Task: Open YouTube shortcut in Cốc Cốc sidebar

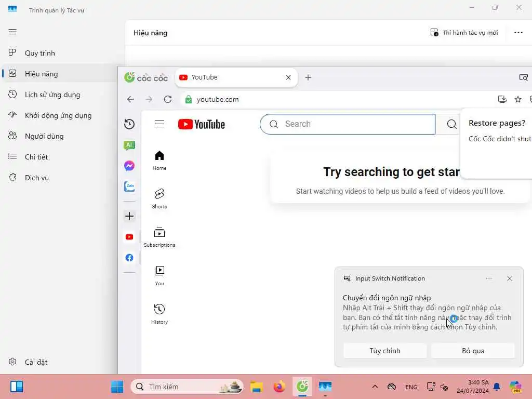Action: coord(129,237)
